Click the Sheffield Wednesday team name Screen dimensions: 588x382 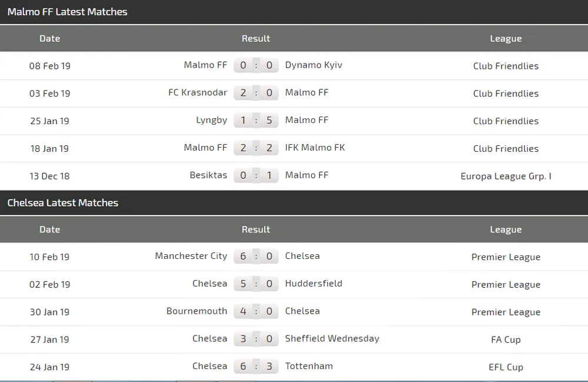(332, 338)
